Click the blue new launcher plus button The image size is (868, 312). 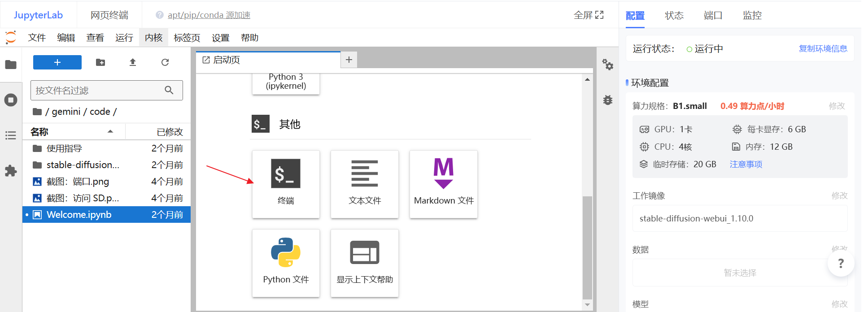(x=57, y=62)
